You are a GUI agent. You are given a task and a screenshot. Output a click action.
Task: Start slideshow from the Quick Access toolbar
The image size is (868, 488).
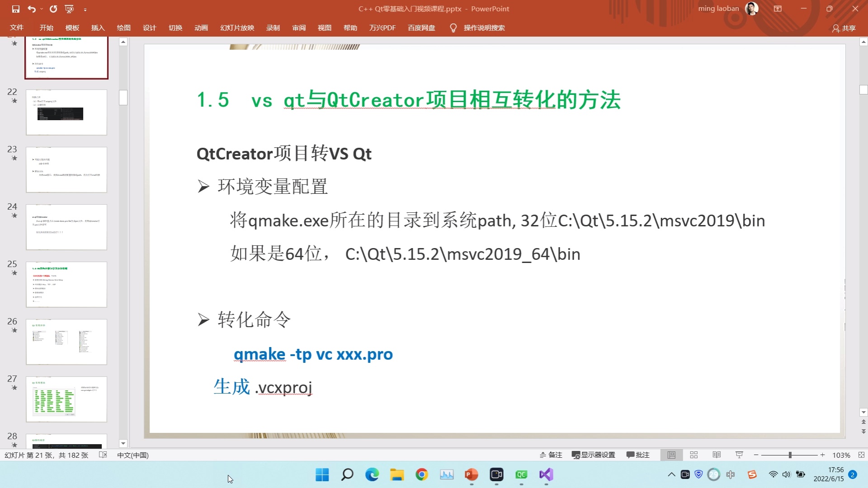click(x=69, y=9)
